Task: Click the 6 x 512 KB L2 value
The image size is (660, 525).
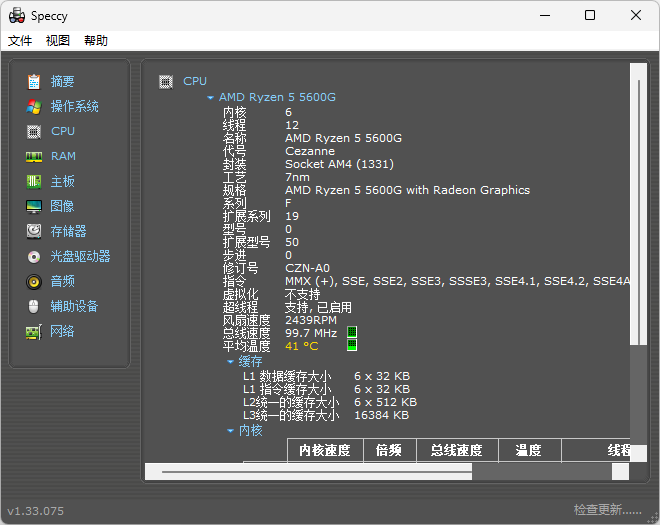Action: coord(386,402)
